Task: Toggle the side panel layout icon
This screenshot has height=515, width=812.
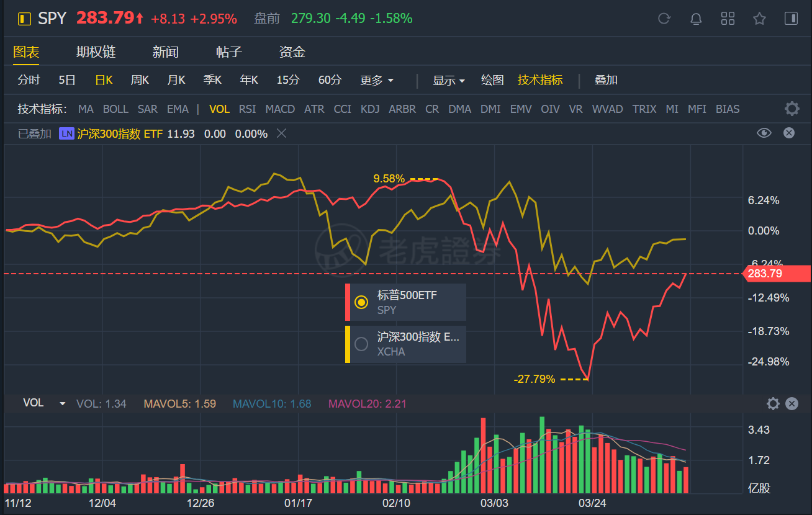Action: point(791,18)
